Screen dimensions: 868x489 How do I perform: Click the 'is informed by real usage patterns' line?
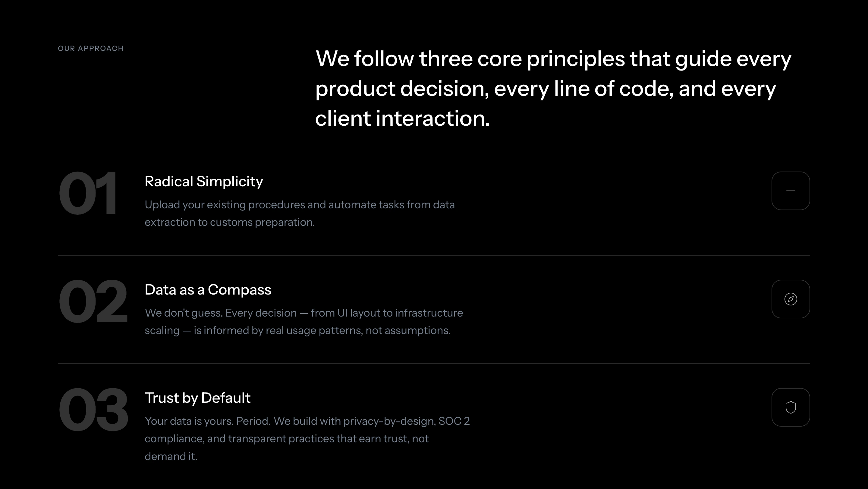point(297,331)
